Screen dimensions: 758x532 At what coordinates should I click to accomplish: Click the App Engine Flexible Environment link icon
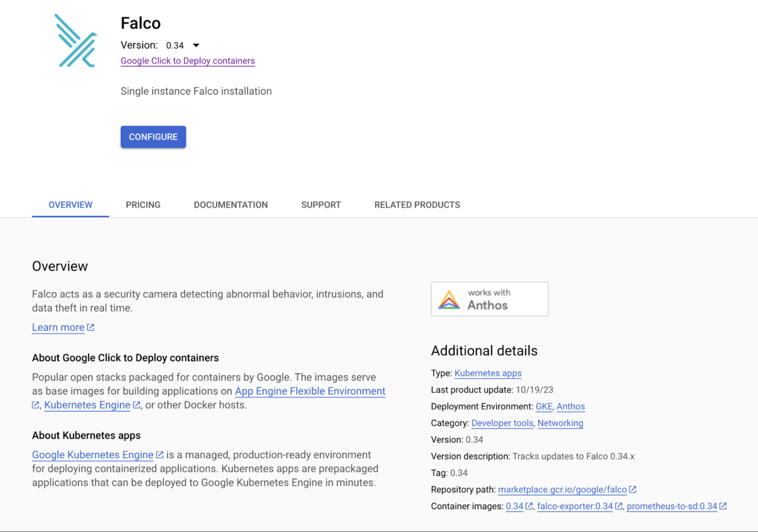tap(36, 405)
